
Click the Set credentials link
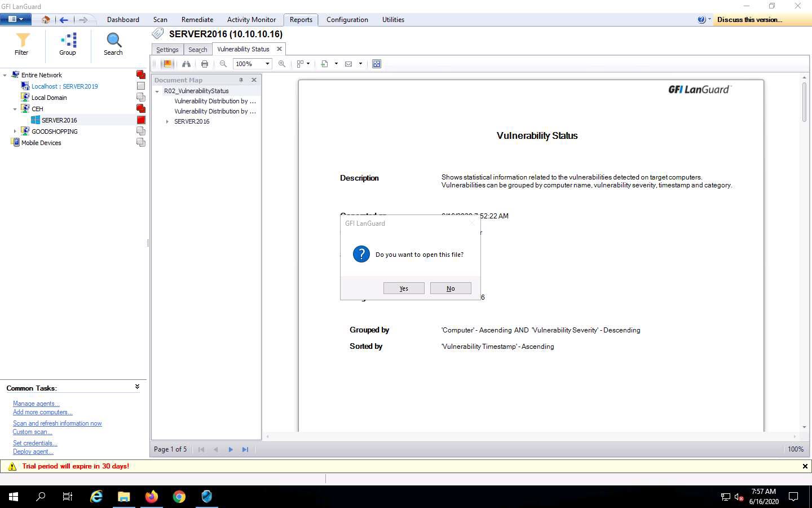35,443
